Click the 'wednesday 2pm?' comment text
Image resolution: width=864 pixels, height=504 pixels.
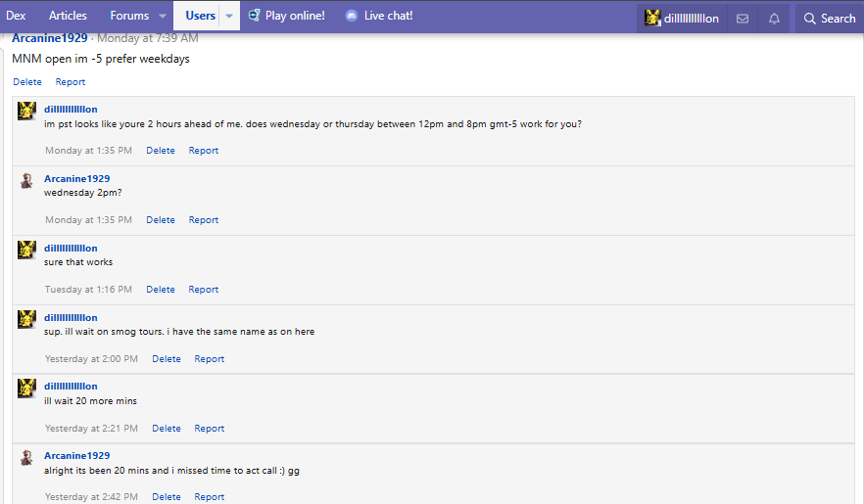(82, 193)
